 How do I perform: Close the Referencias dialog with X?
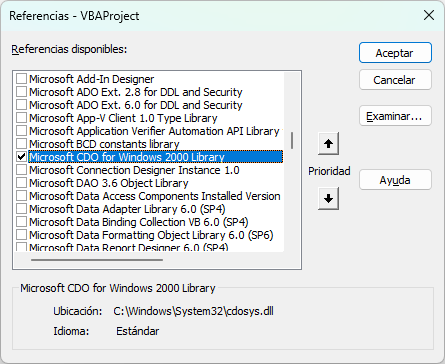click(x=429, y=15)
